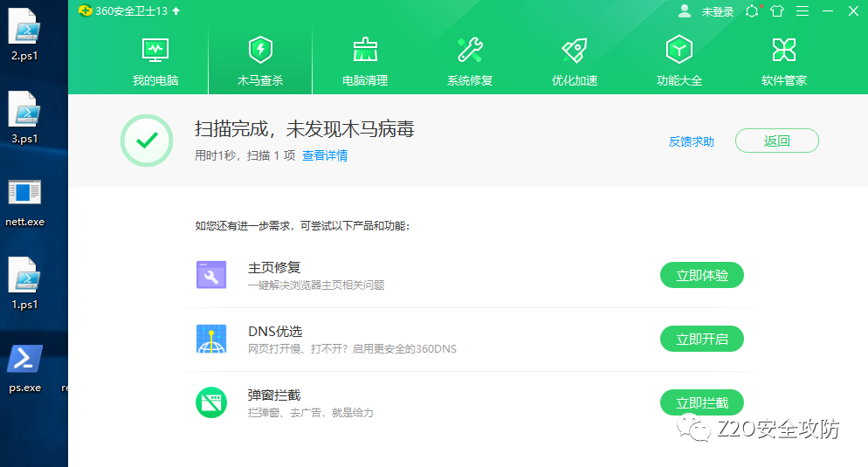868x467 pixels.
Task: Open the 反馈求助 link
Action: tap(692, 141)
